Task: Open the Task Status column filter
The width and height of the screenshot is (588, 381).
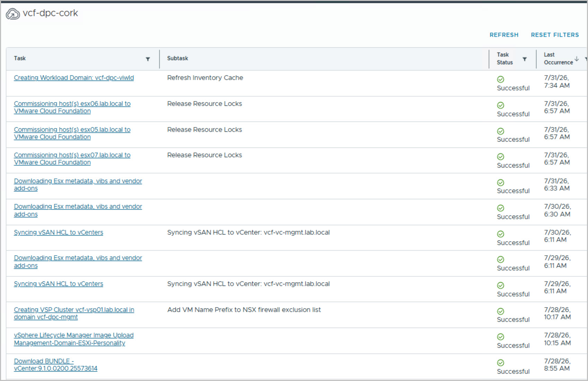Action: point(525,59)
